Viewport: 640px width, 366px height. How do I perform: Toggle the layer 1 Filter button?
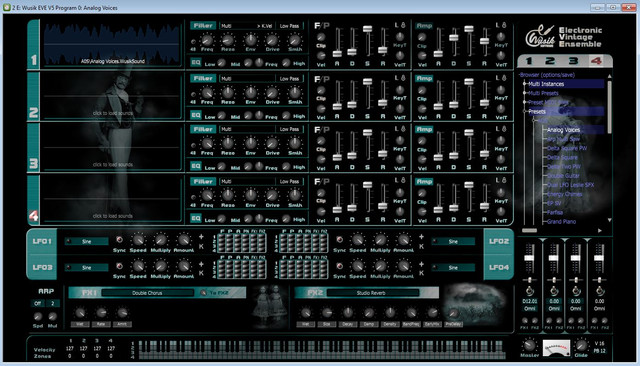click(x=203, y=26)
